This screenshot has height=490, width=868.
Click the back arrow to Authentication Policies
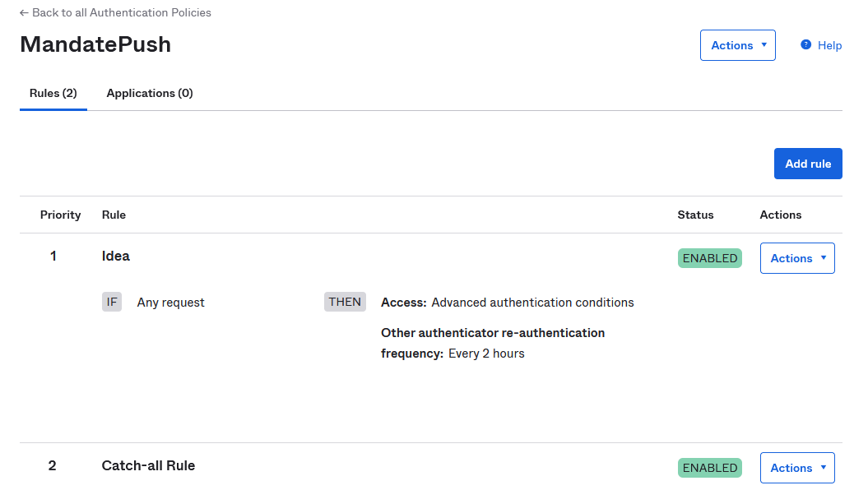(25, 13)
